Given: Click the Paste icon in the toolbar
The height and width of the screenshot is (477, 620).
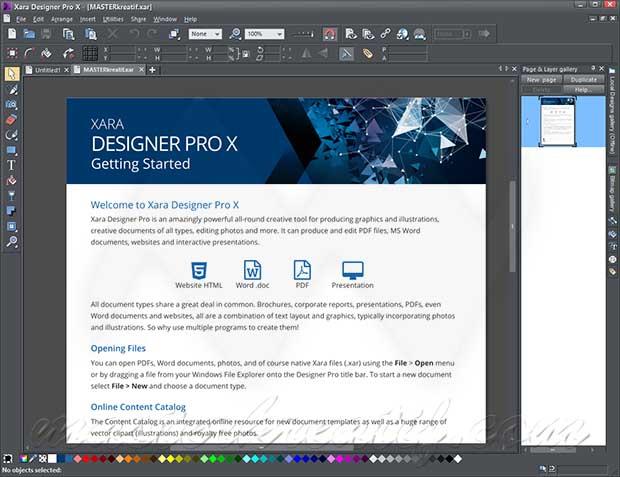Looking at the screenshot, I should pyautogui.click(x=91, y=34).
